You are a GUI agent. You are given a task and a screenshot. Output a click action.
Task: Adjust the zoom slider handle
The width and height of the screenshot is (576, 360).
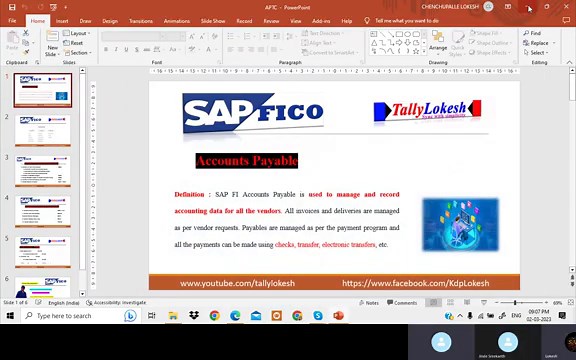click(x=515, y=302)
